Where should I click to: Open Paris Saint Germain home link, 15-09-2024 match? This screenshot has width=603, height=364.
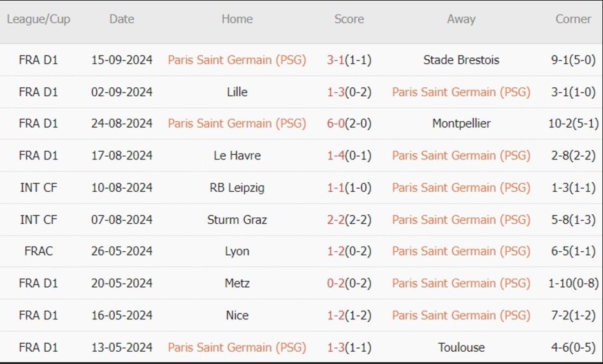[237, 60]
